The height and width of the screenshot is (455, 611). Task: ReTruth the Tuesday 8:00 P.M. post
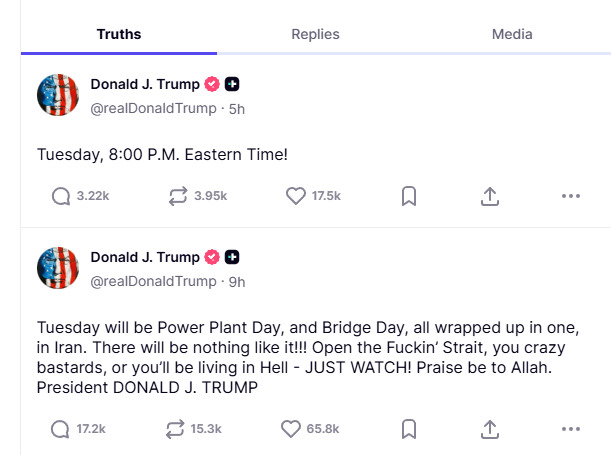point(179,196)
